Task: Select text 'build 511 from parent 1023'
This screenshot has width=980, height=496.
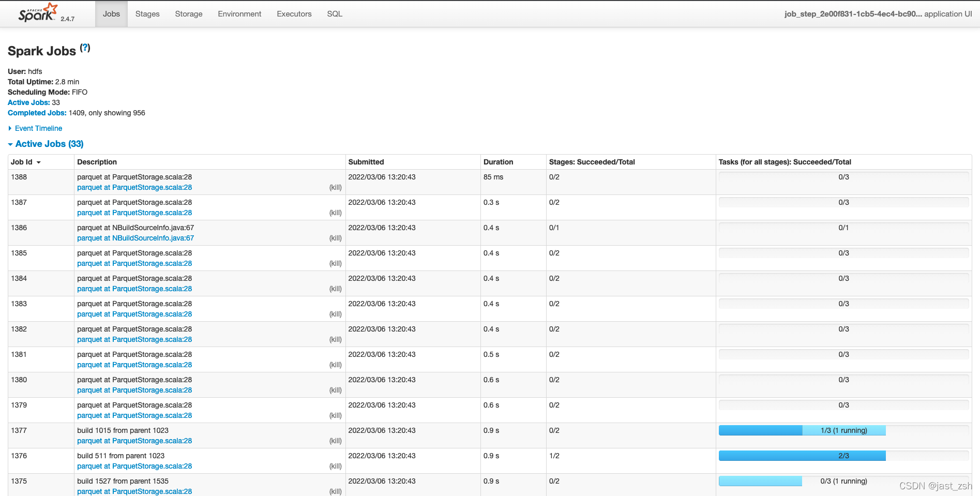Action: pyautogui.click(x=120, y=456)
